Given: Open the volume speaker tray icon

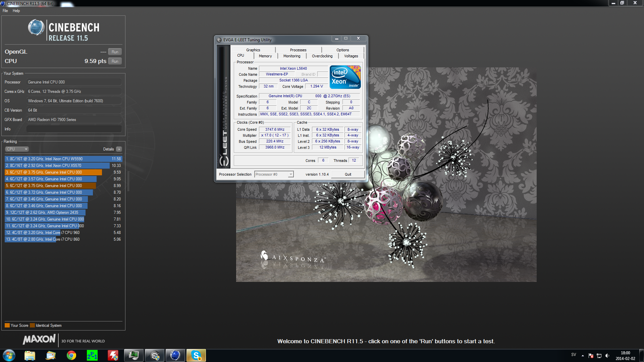Looking at the screenshot, I should (x=607, y=356).
